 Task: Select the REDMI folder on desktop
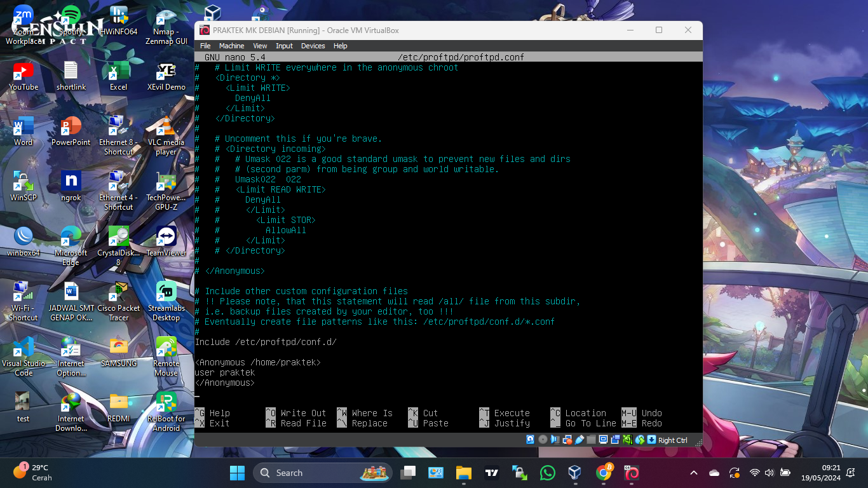click(x=119, y=407)
